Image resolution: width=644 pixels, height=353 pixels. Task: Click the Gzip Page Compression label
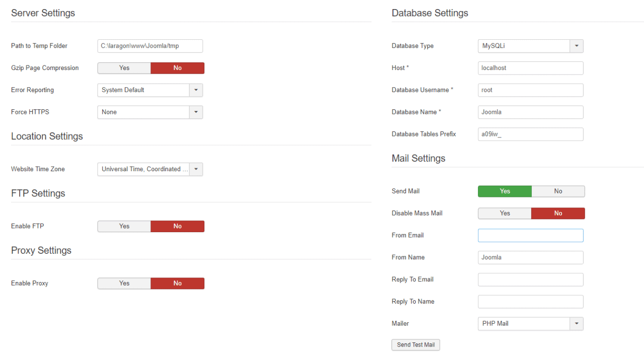[x=45, y=68]
